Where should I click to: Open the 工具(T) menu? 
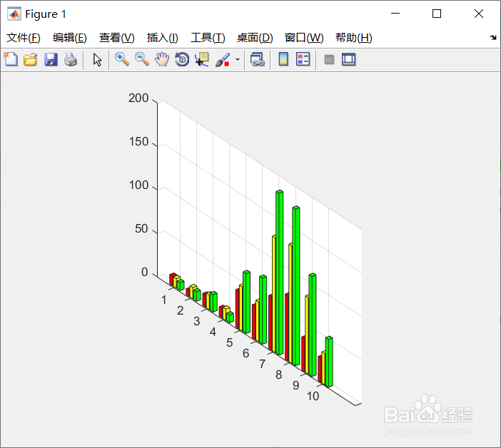pos(208,38)
